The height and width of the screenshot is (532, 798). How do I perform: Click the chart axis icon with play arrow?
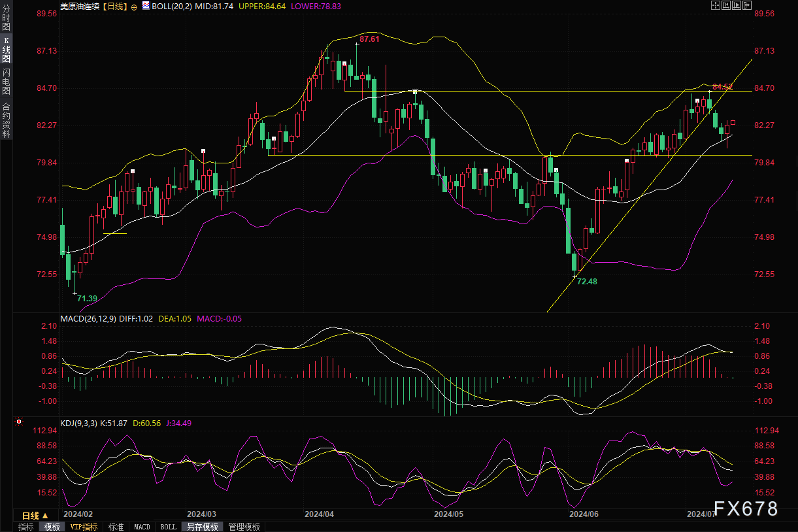735,6
